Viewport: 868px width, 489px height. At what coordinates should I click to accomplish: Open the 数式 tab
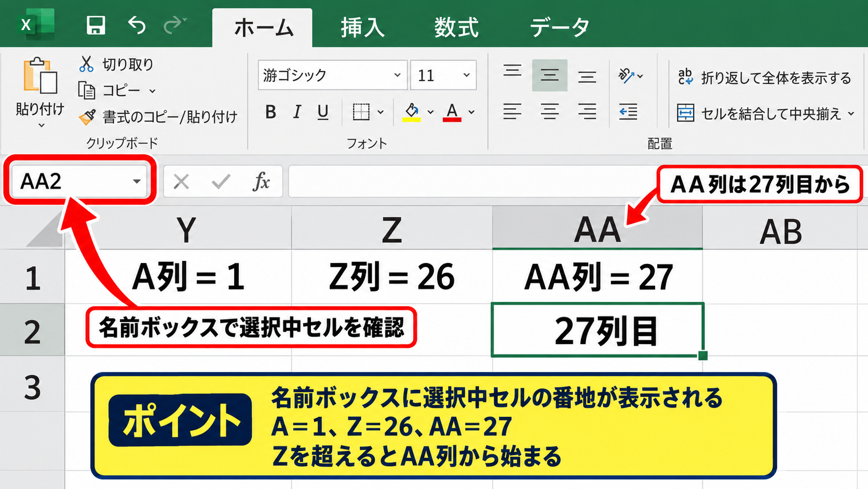(x=456, y=28)
